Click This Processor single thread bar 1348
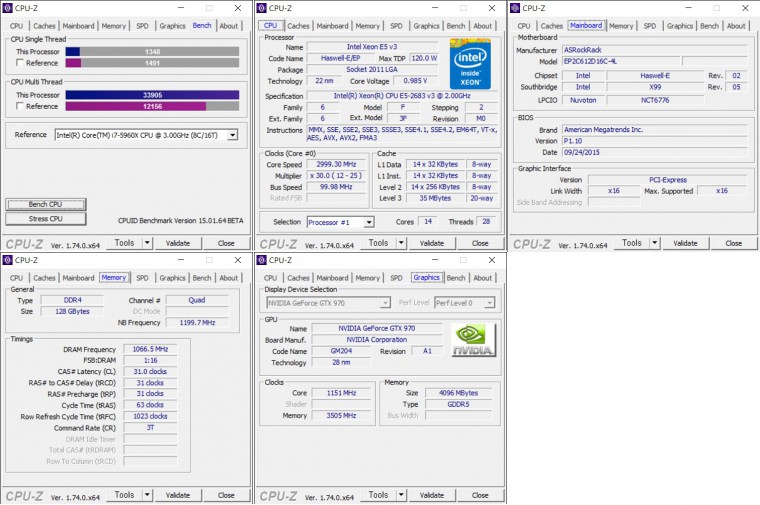 pos(152,51)
